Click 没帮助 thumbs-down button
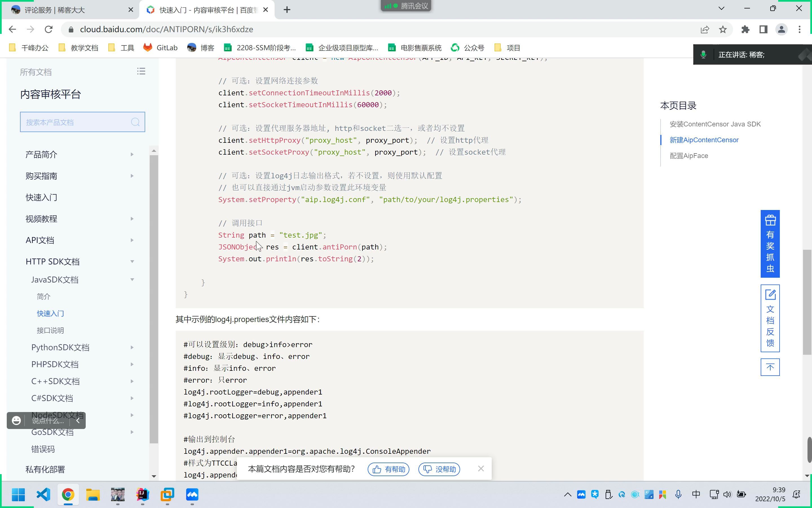The width and height of the screenshot is (812, 508). [x=439, y=469]
